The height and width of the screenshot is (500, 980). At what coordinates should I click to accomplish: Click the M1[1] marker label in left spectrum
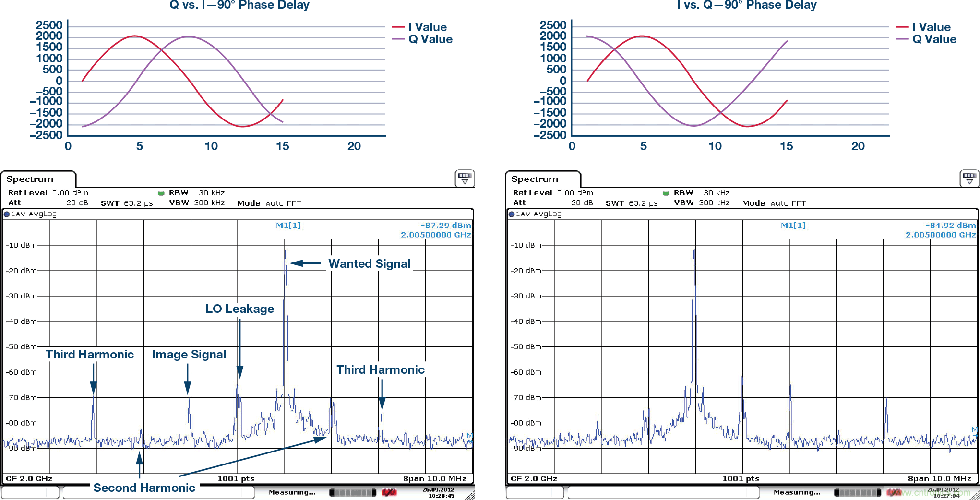tap(288, 225)
